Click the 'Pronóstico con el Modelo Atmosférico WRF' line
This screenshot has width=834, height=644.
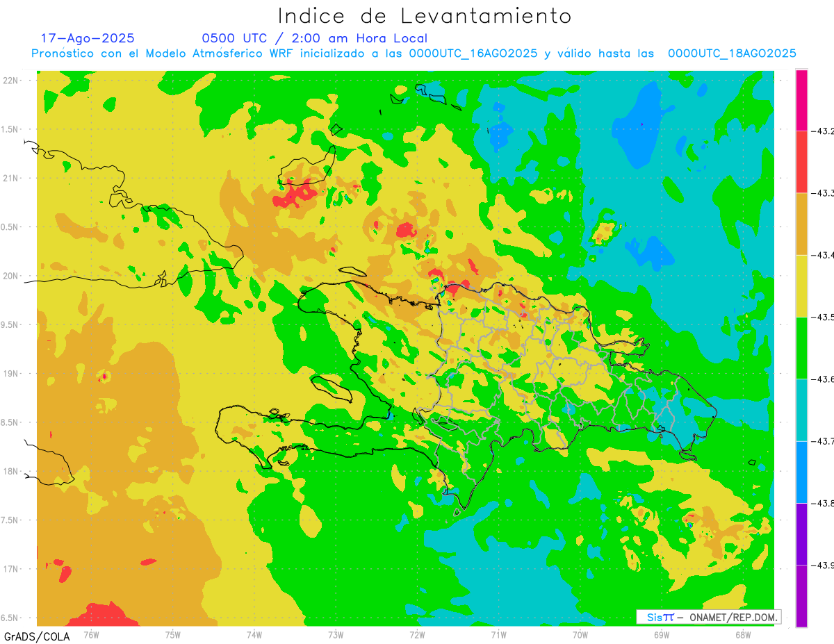click(x=414, y=53)
